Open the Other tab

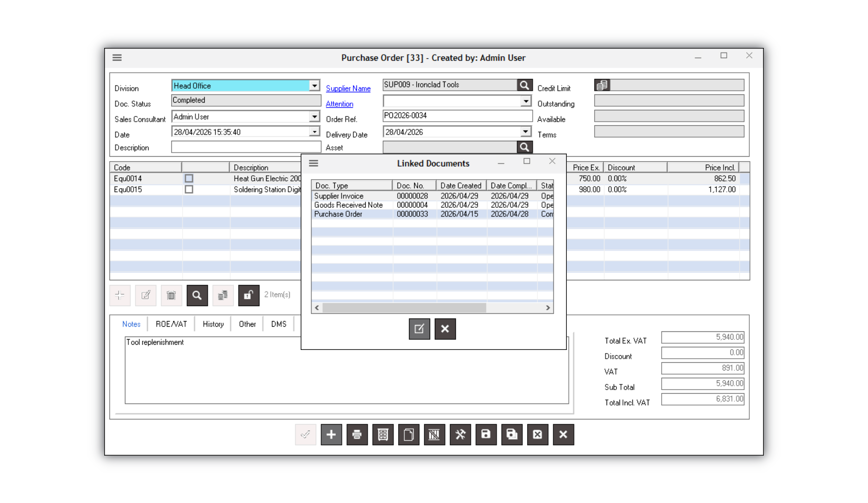coord(247,324)
